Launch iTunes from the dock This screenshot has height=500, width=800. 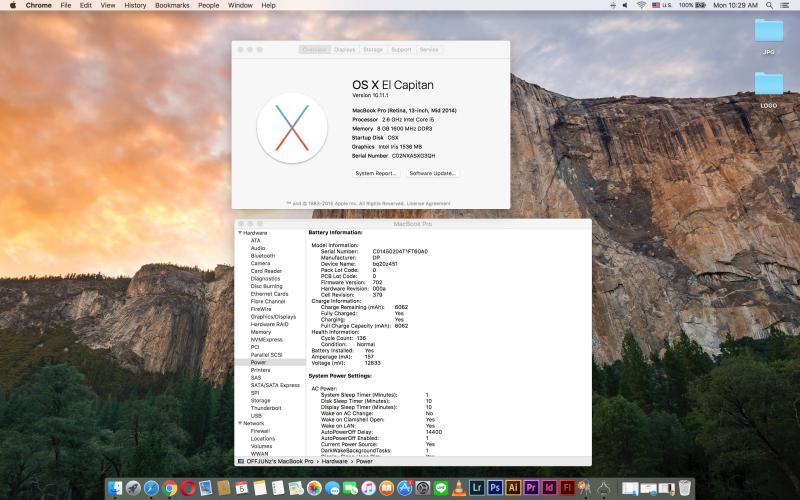368,488
